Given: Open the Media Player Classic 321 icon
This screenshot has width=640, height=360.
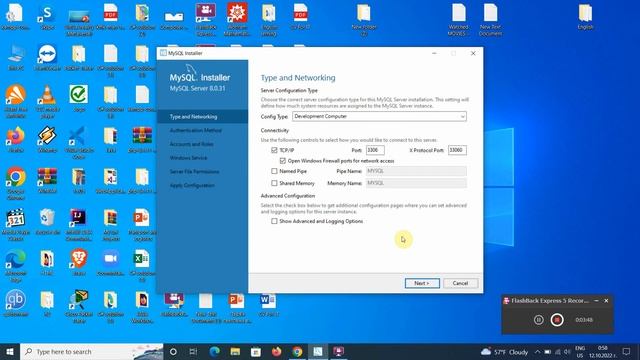Looking at the screenshot, I should (16, 224).
